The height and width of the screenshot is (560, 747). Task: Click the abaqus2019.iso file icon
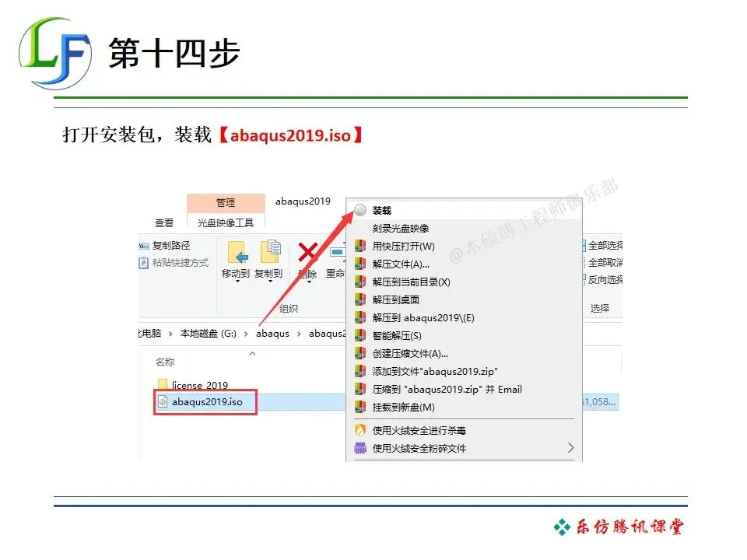[163, 402]
